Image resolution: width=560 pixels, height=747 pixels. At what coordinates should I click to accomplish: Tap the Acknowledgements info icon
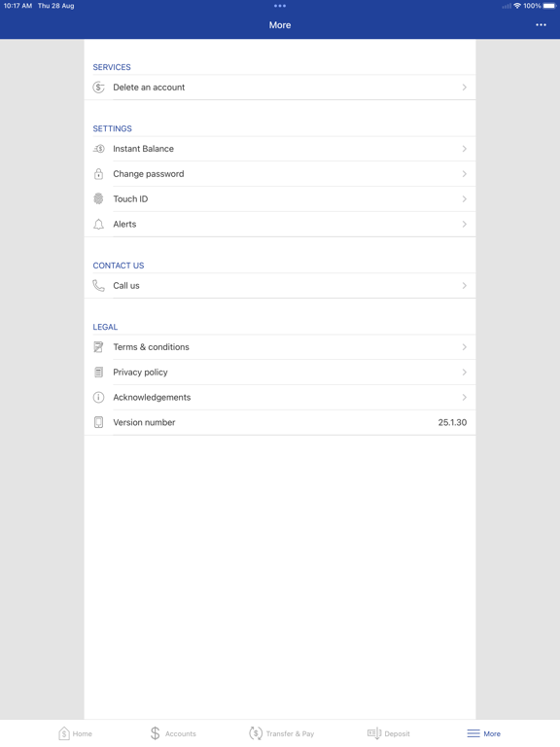point(98,397)
